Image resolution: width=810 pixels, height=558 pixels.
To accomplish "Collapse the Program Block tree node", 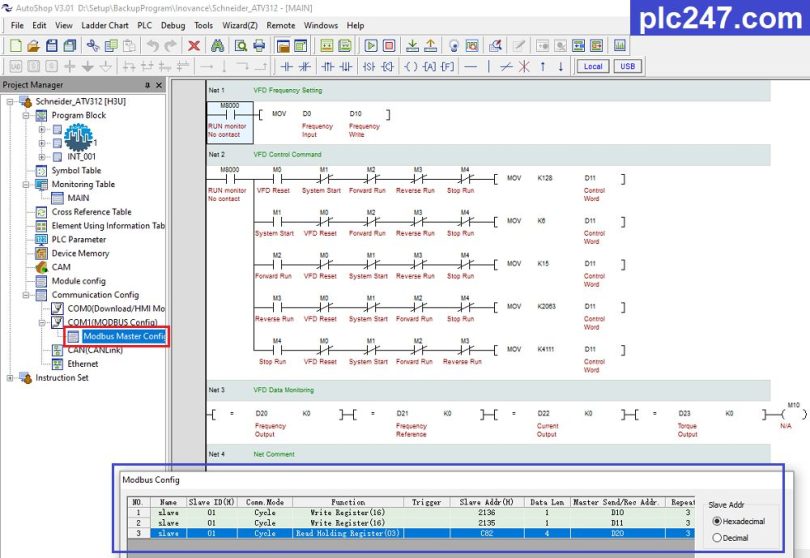I will tap(25, 116).
